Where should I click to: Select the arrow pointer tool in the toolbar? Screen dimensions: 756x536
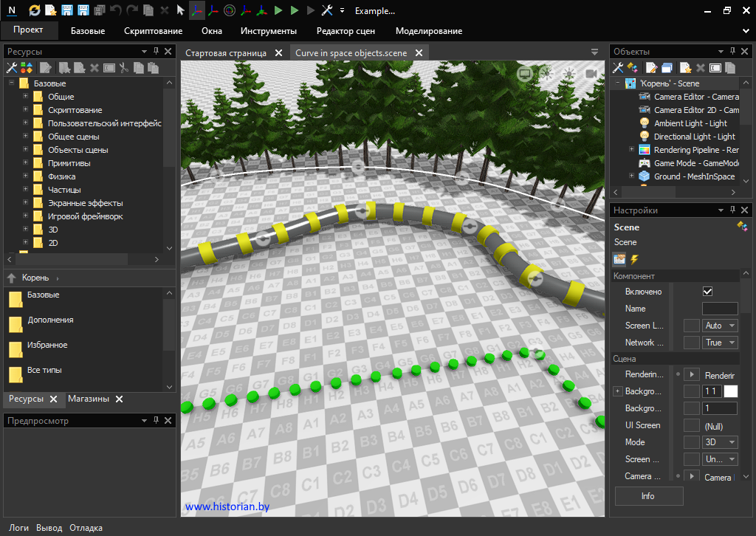click(x=180, y=10)
